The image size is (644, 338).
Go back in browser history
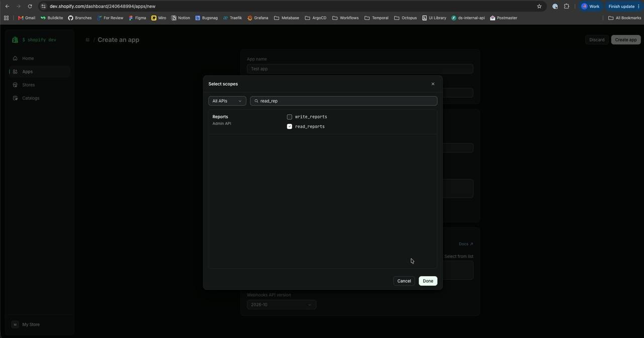[7, 7]
